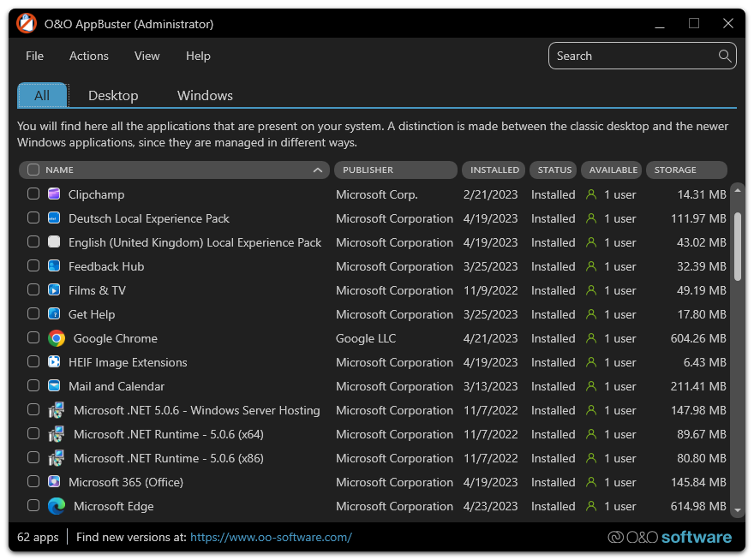Click the user icon in Feedback Hub row
Viewport: 754px width, 560px height.
coord(591,266)
